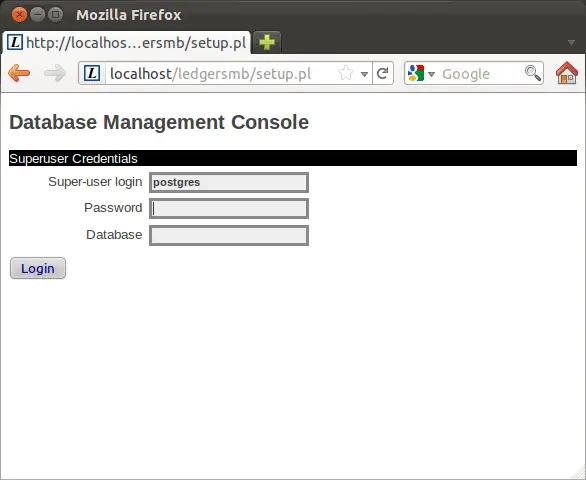This screenshot has width=586, height=480.
Task: Open a new tab with the plus icon
Action: (x=267, y=42)
